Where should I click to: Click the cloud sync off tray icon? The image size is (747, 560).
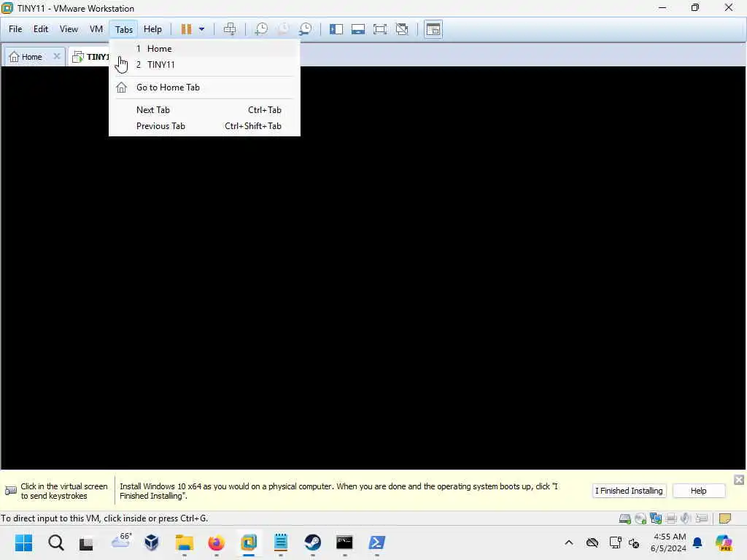pos(592,542)
